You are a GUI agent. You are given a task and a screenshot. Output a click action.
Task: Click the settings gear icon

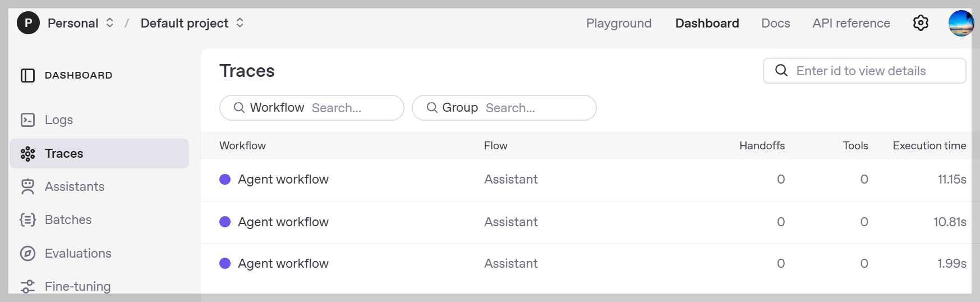pyautogui.click(x=921, y=23)
